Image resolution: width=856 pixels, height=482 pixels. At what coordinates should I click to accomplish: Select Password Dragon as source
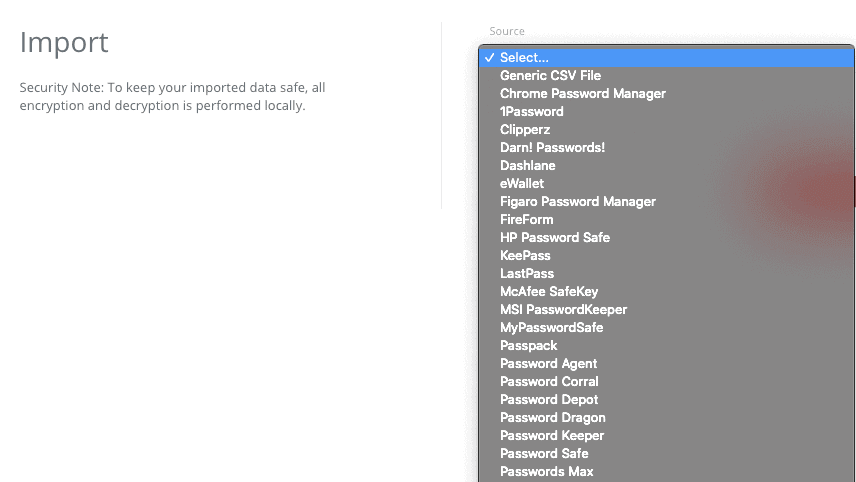[666, 418]
